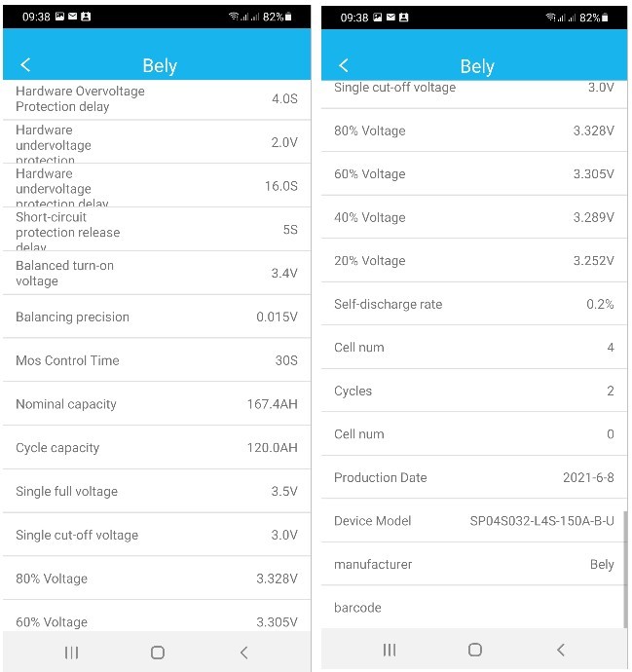Select Production Date row
This screenshot has width=632, height=672.
coord(474,477)
